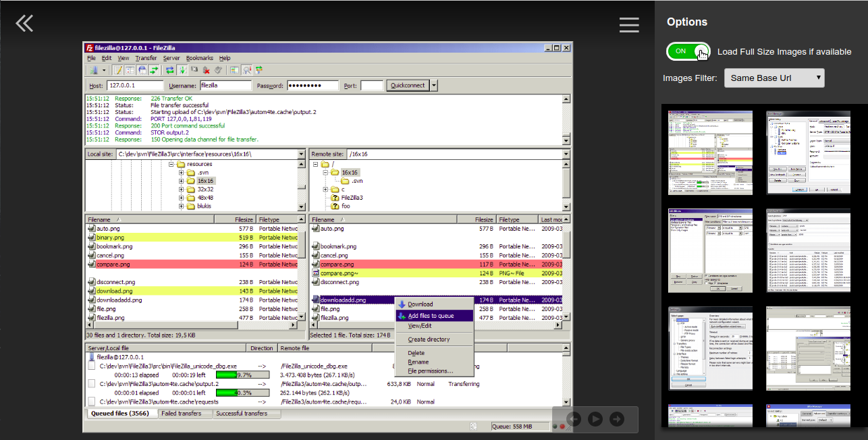
Task: Expand the blukis folder in local tree
Action: coord(182,207)
